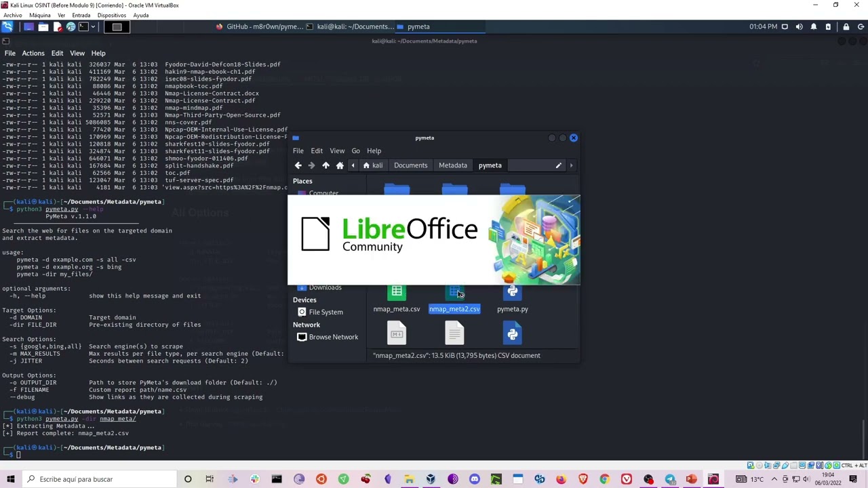Screen dimensions: 868x488
Task: Go forward in the file manager
Action: tap(311, 165)
